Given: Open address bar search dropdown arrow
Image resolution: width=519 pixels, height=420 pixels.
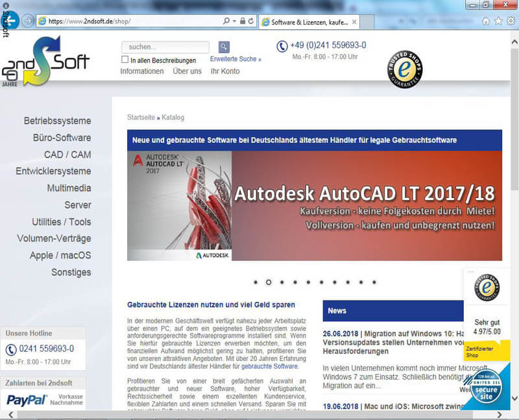Looking at the screenshot, I should pyautogui.click(x=234, y=21).
